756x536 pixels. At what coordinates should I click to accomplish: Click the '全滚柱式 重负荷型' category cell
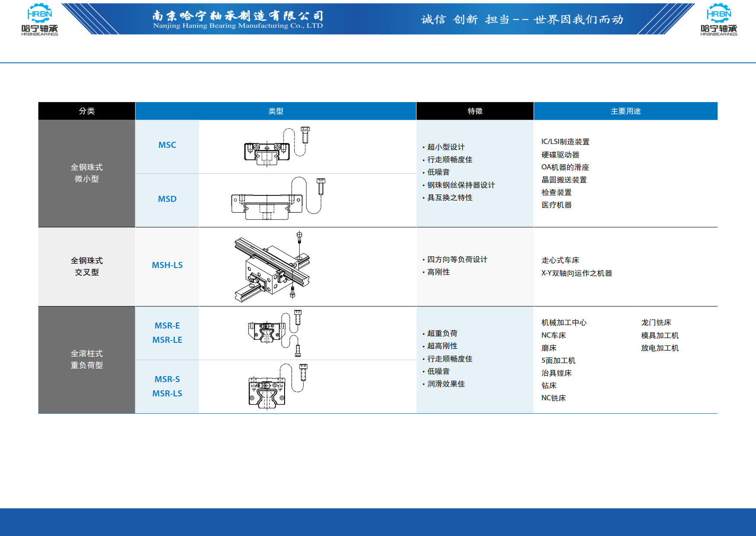pyautogui.click(x=86, y=360)
